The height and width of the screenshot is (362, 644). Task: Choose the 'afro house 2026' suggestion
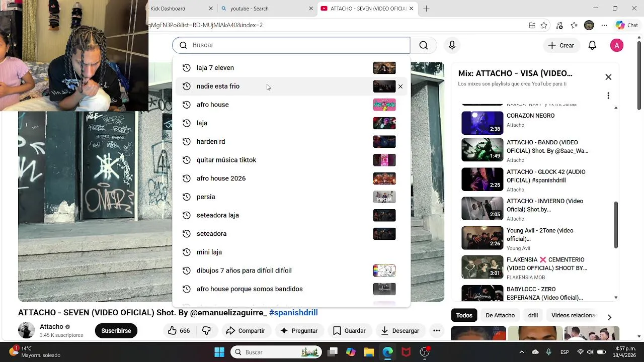coord(291,178)
